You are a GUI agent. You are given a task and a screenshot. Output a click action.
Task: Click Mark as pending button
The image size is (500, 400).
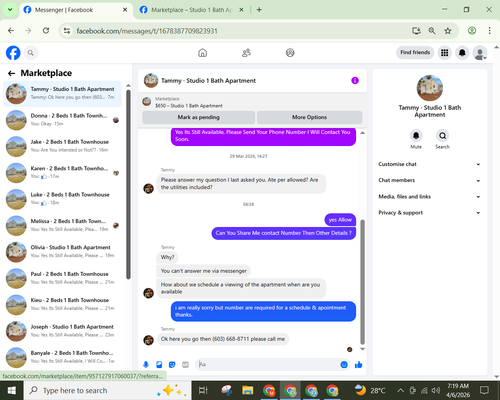tap(199, 117)
